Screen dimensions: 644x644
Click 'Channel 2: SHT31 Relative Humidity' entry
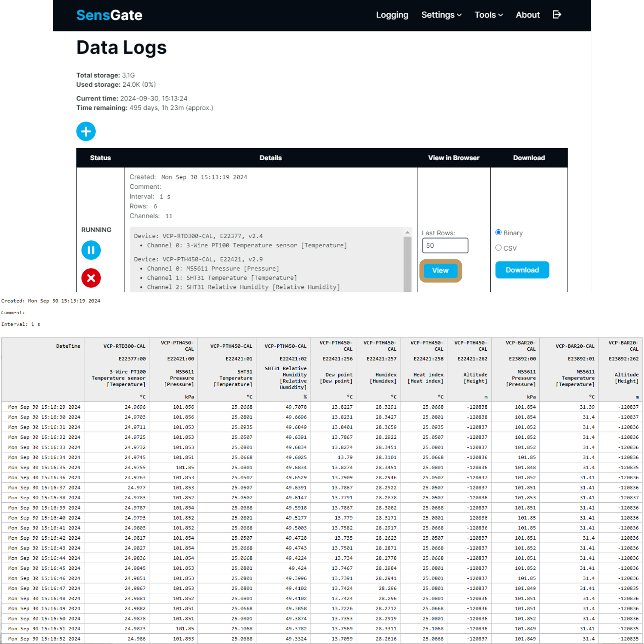tap(243, 287)
